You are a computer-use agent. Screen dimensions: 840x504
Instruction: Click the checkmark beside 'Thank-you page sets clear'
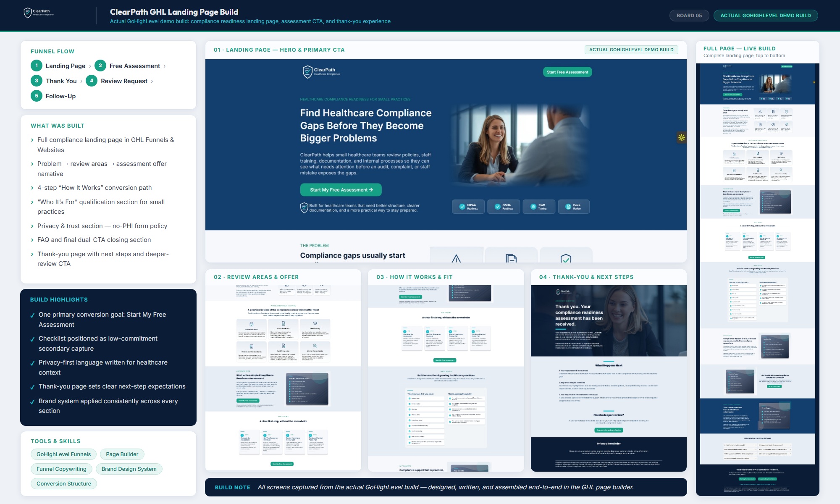[32, 387]
